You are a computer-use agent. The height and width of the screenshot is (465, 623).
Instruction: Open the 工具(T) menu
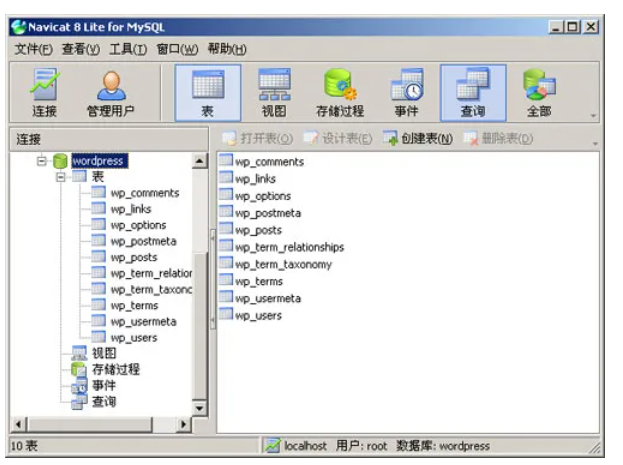click(128, 49)
